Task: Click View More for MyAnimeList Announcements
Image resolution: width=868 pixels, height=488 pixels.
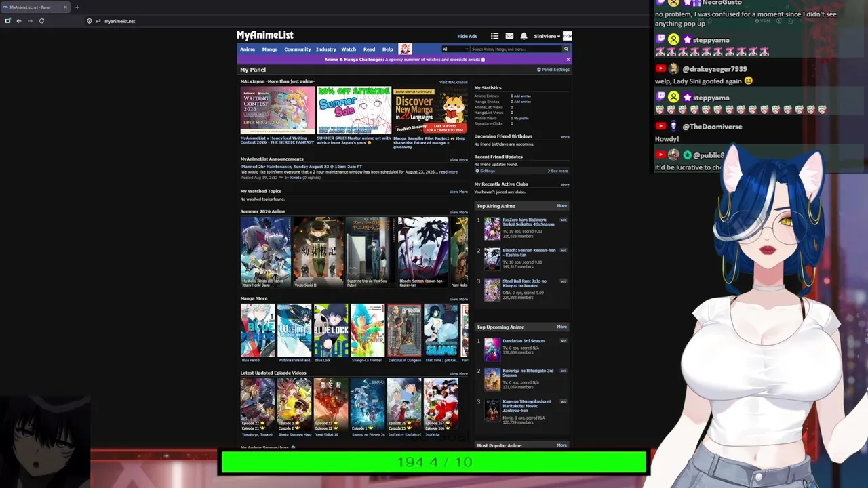Action: (x=458, y=160)
